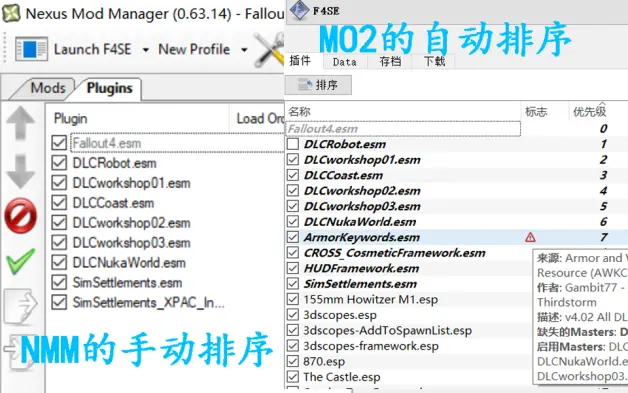Open the Launch F4SE dropdown arrow
This screenshot has height=393, width=628.
(x=146, y=50)
